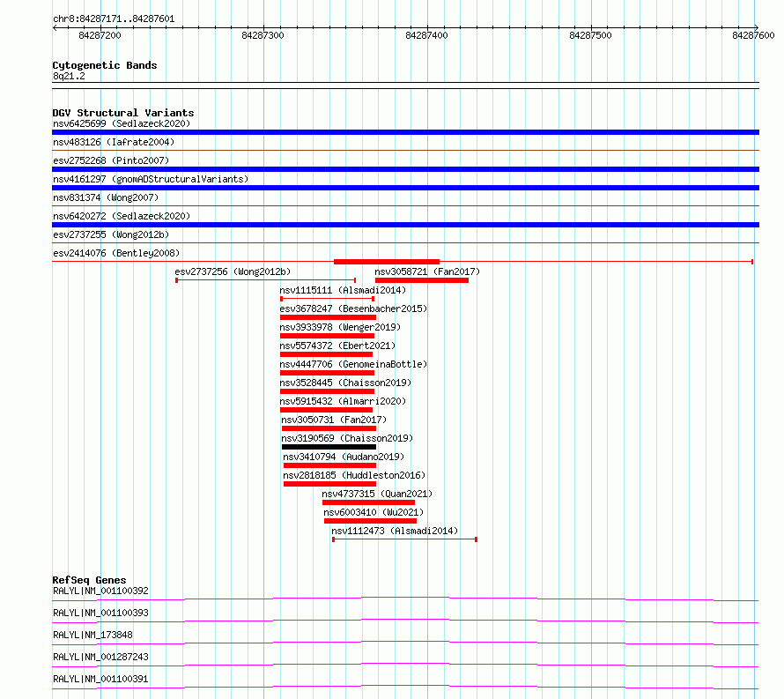
Task: Click the nsv4161297 (gnomADStructuralVariants) label
Action: click(x=151, y=179)
